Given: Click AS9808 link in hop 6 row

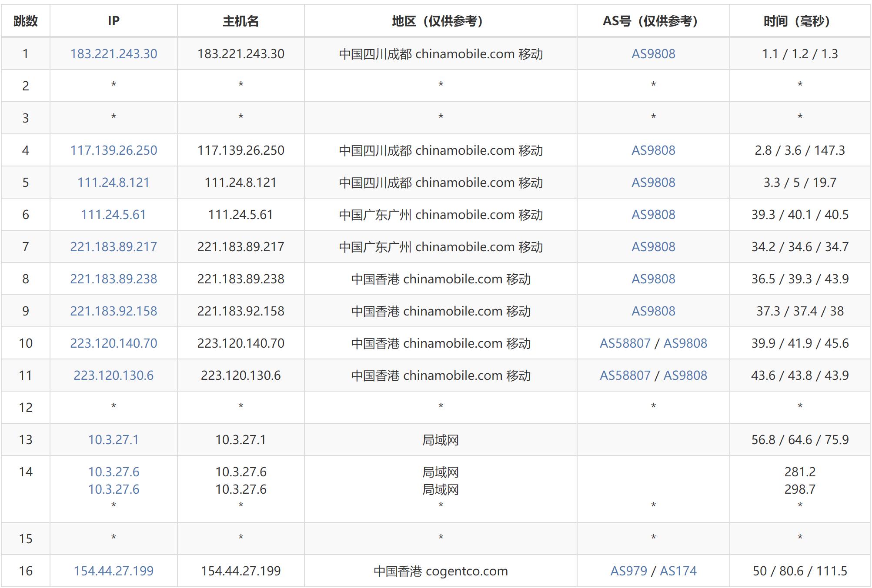Looking at the screenshot, I should point(653,215).
